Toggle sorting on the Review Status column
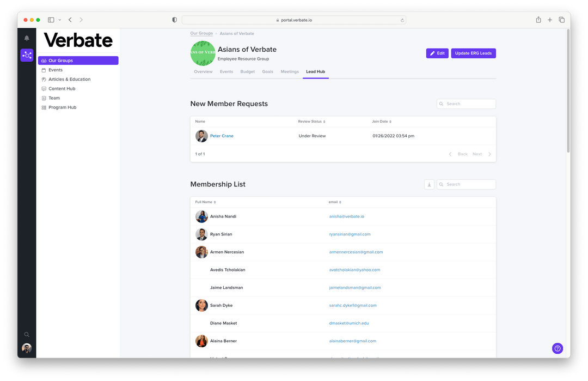588x381 pixels. tap(325, 122)
